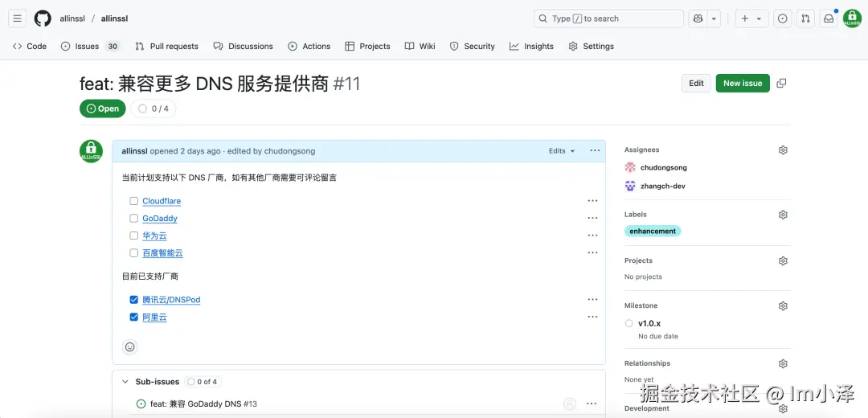The width and height of the screenshot is (868, 418).
Task: Open the notifications inbox icon
Action: click(x=829, y=18)
